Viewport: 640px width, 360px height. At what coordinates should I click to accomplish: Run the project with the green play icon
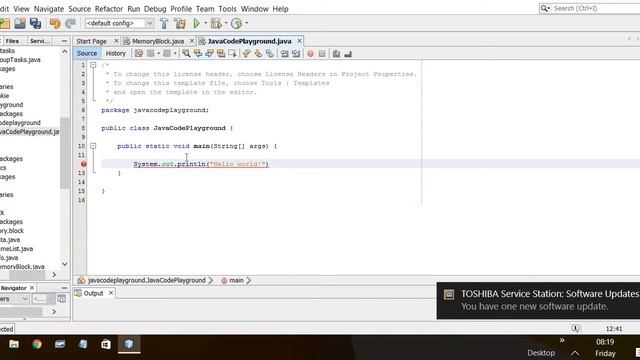[197, 23]
